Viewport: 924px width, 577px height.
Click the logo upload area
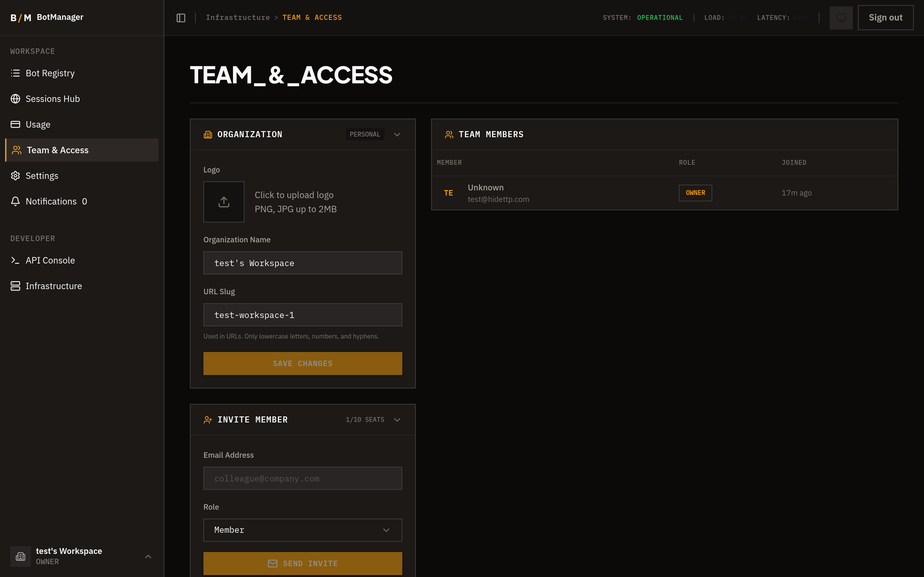(x=224, y=202)
